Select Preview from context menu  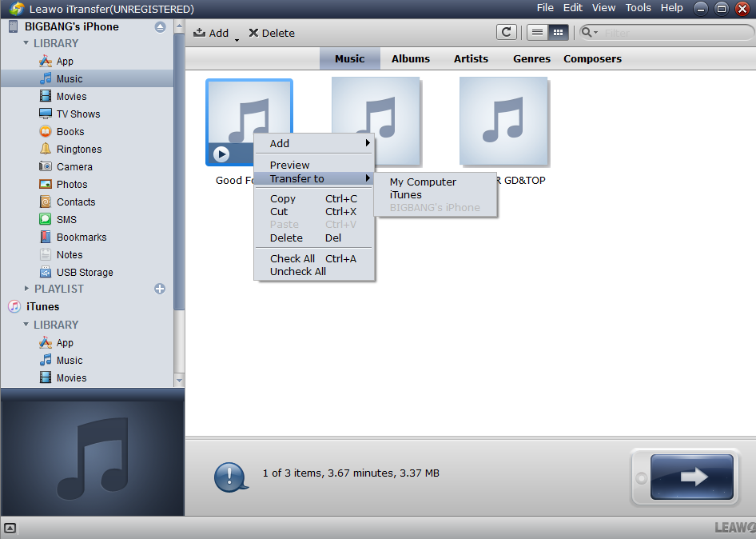[314, 165]
